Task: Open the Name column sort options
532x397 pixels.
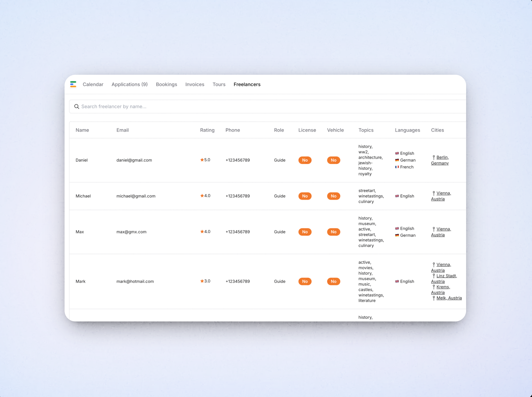Action: click(x=82, y=130)
